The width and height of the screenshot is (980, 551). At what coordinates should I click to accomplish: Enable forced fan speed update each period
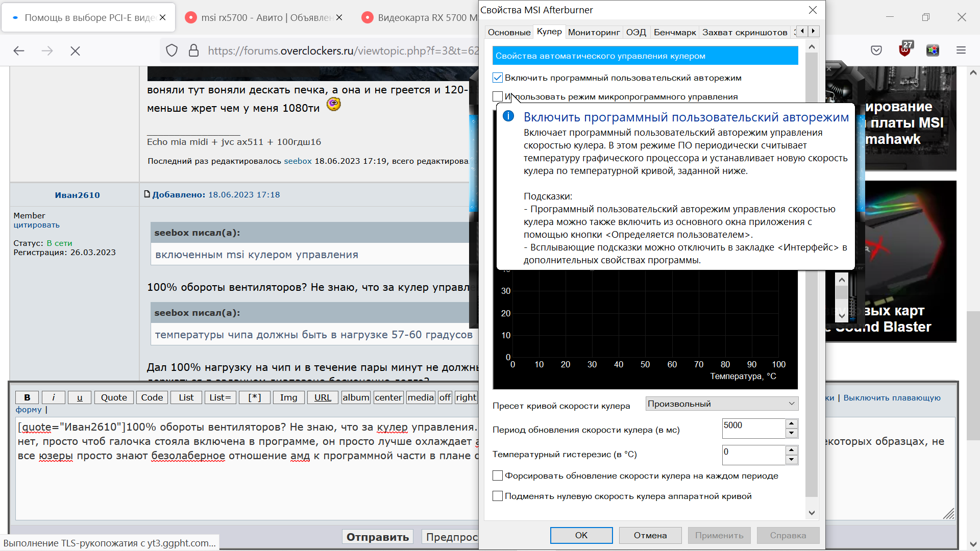pos(498,475)
